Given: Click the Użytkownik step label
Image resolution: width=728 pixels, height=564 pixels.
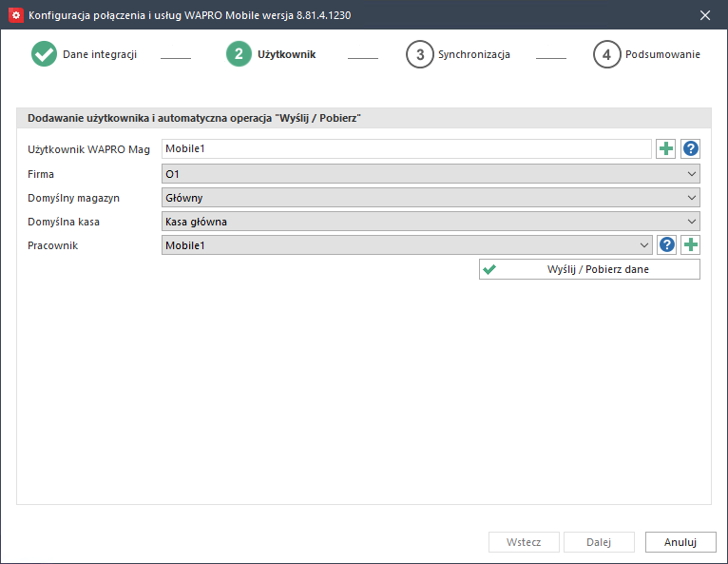Looking at the screenshot, I should pos(286,54).
